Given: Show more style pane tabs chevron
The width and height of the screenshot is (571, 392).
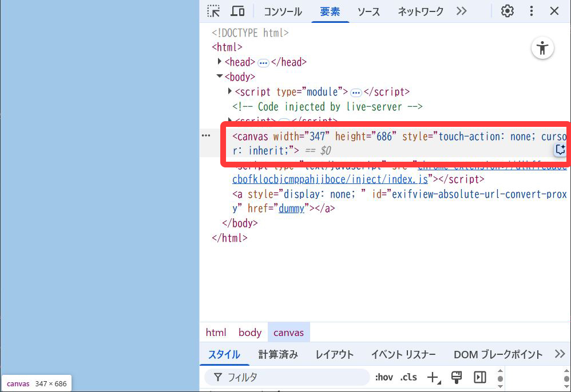Looking at the screenshot, I should point(560,354).
